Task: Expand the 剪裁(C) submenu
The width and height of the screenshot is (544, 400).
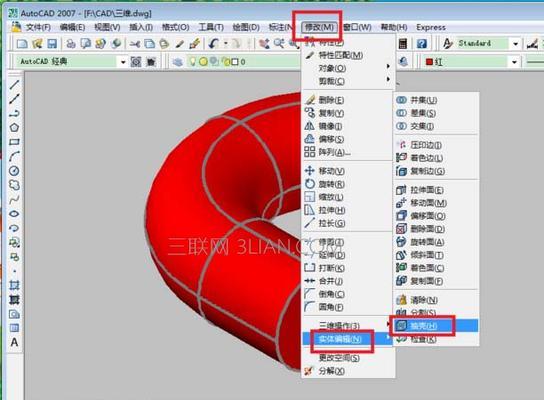Action: 348,81
